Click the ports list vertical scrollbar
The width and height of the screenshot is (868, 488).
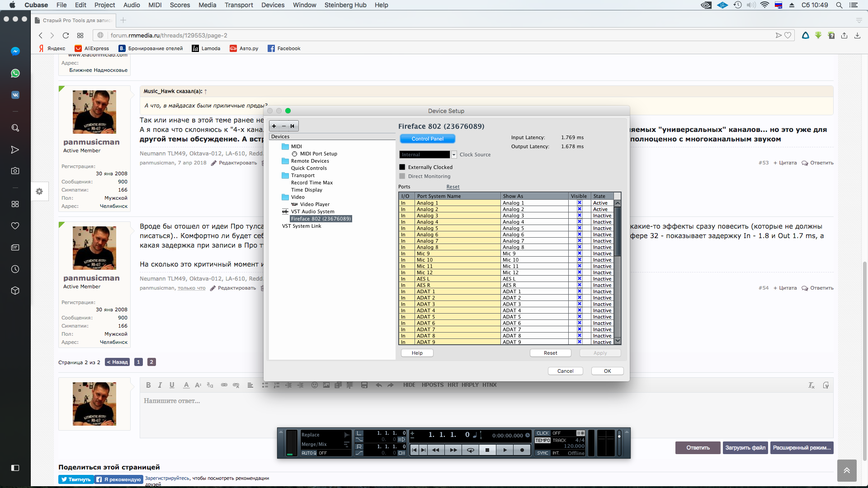click(618, 231)
